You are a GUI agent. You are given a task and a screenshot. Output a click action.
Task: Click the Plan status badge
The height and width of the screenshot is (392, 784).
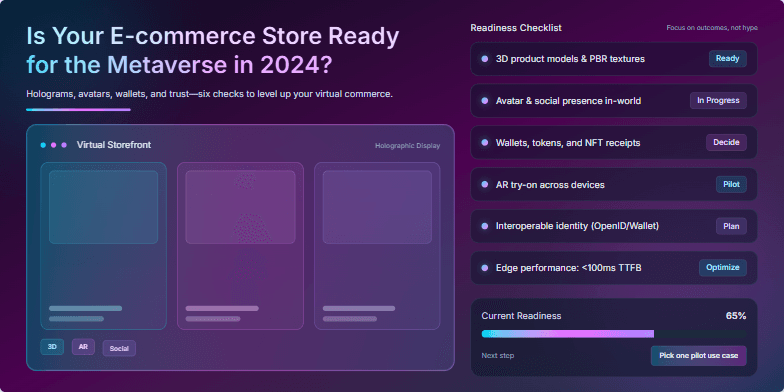point(731,226)
